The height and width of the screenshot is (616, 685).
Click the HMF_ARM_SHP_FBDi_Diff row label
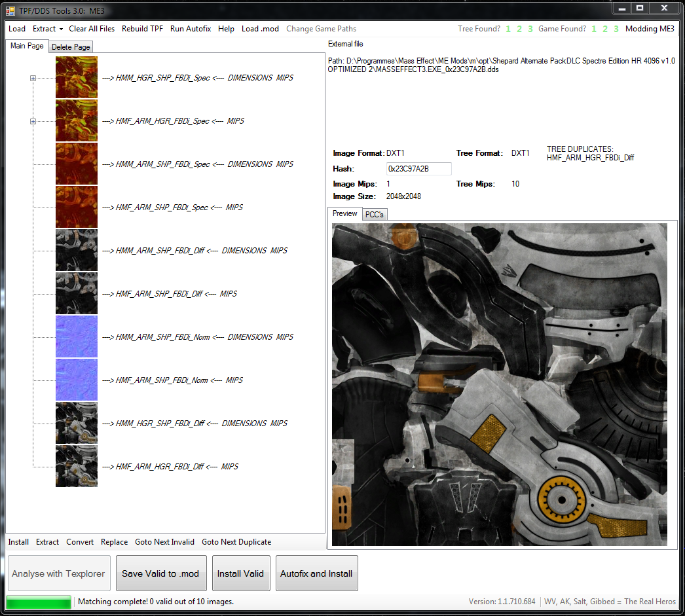point(170,294)
